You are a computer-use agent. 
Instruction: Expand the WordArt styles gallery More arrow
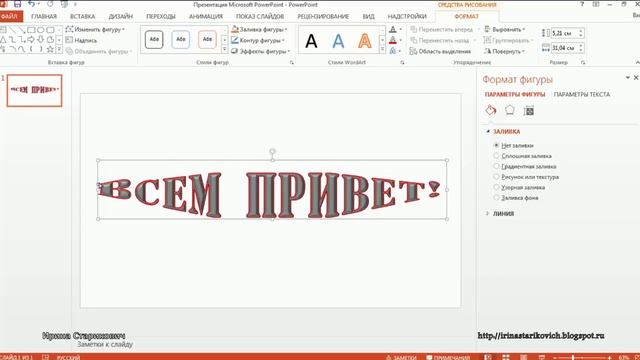tap(382, 50)
